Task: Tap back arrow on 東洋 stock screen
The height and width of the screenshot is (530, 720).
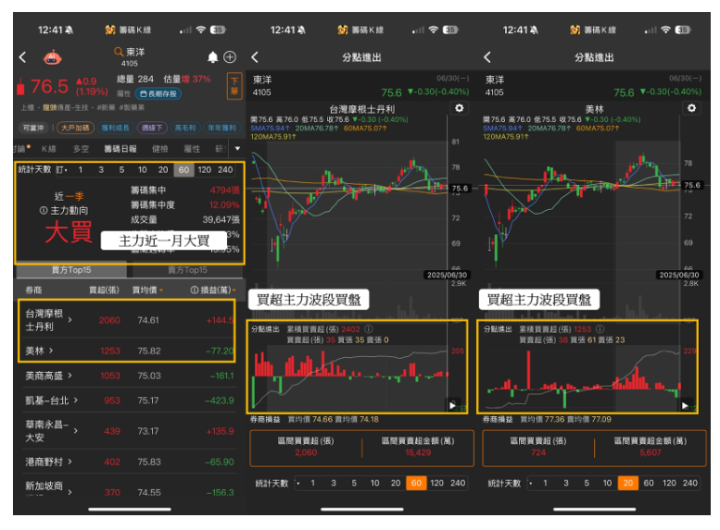Action: point(22,57)
